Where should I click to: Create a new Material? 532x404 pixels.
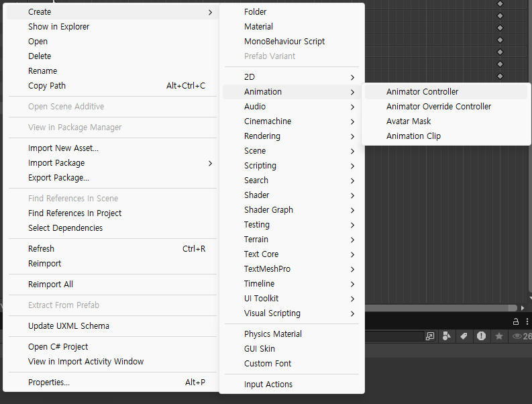point(292,26)
